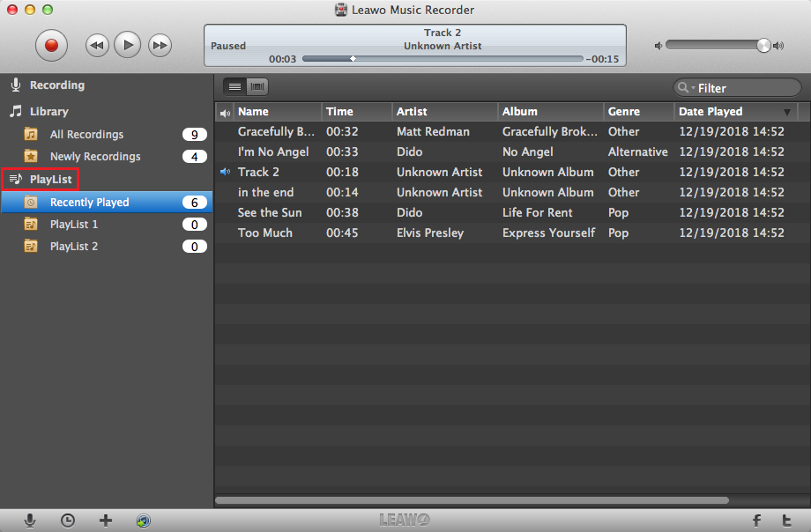Switch to list view mode
Screen dimensions: 811x532
234,86
